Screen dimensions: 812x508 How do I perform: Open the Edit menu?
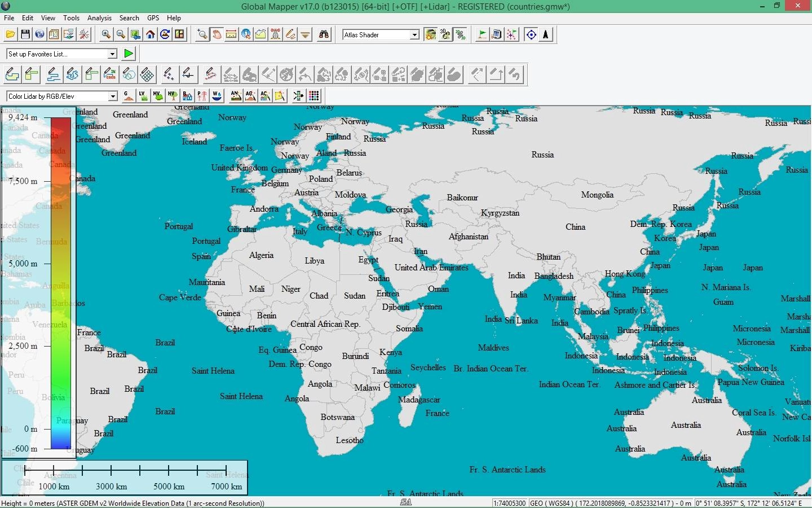click(x=28, y=18)
